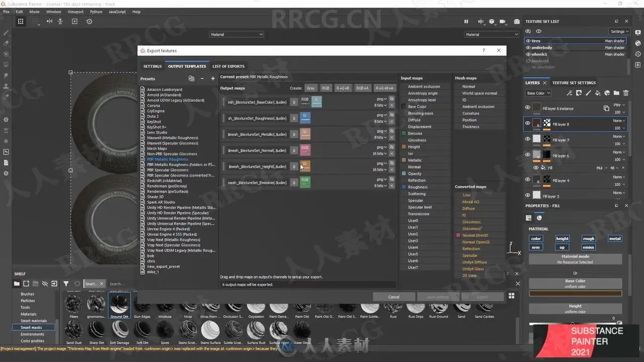The image size is (644, 362).
Task: Hide Fill layer 6
Action: click(527, 154)
